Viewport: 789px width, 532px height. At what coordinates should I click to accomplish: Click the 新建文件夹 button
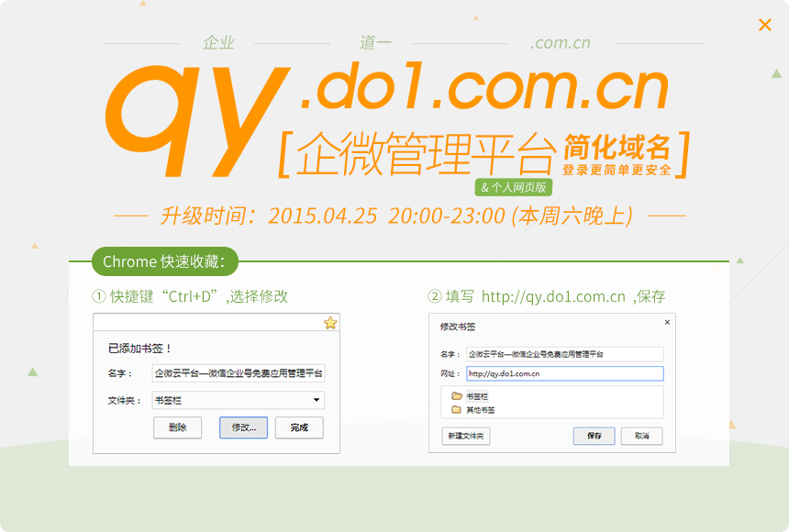(466, 437)
